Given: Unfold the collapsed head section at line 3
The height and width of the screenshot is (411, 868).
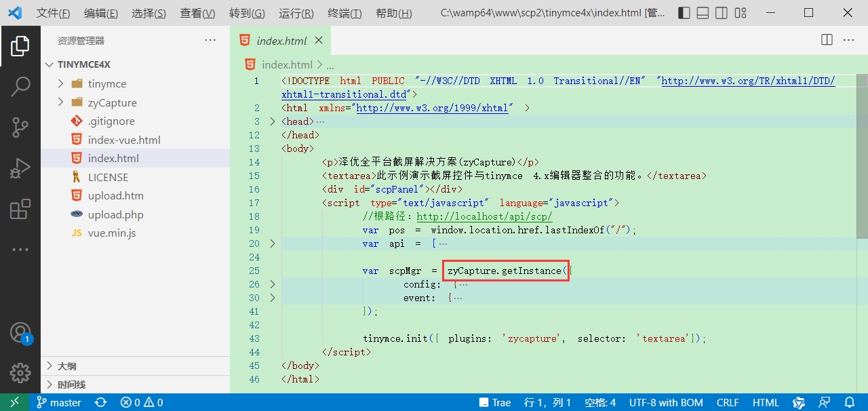Looking at the screenshot, I should (273, 121).
